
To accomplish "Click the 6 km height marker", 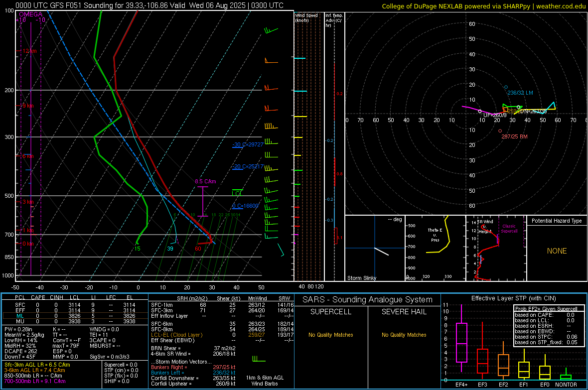I will tap(28, 156).
